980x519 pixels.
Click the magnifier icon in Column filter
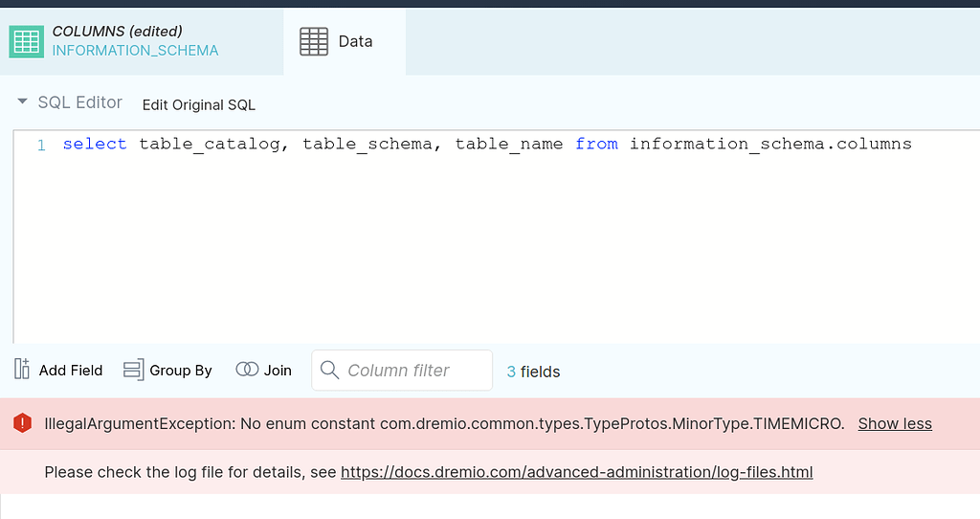[329, 370]
